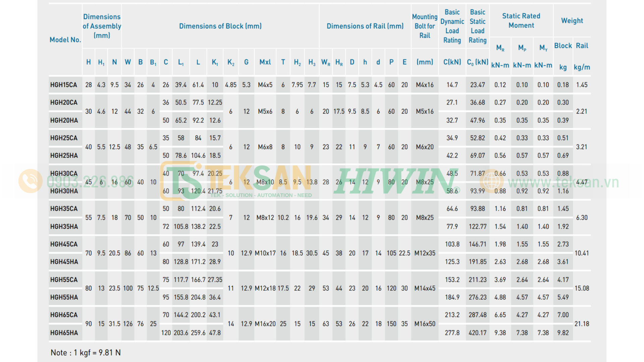Click the phone number 0903.226.886
644x362 pixels.
click(x=90, y=182)
